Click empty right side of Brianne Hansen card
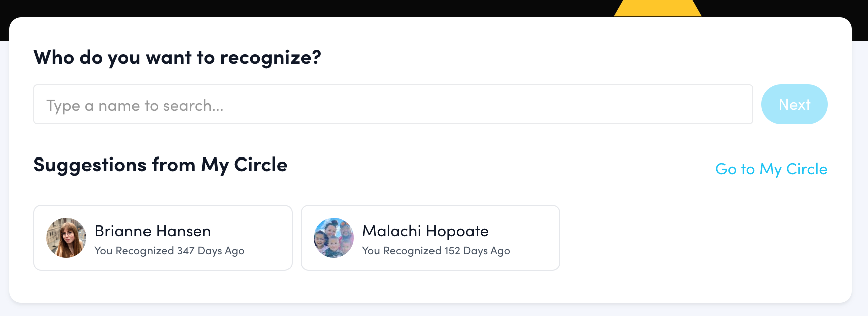This screenshot has height=316, width=868. [271, 238]
